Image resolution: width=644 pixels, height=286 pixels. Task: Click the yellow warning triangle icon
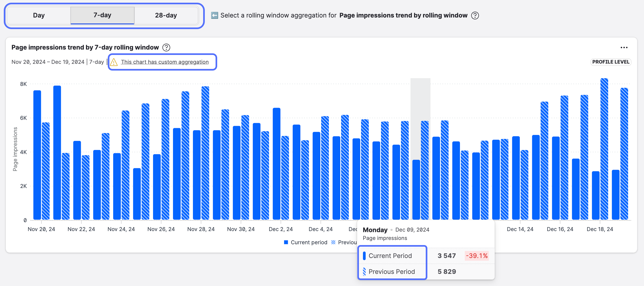[114, 62]
